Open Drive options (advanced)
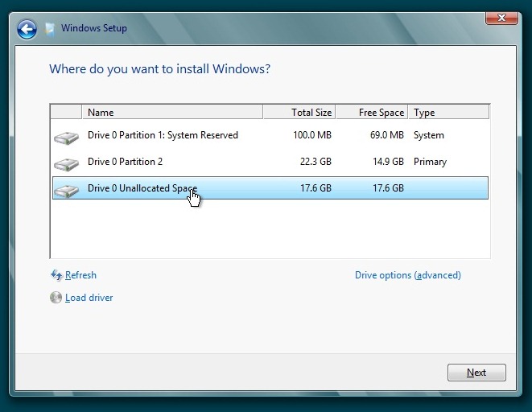532x412 pixels. [x=408, y=275]
